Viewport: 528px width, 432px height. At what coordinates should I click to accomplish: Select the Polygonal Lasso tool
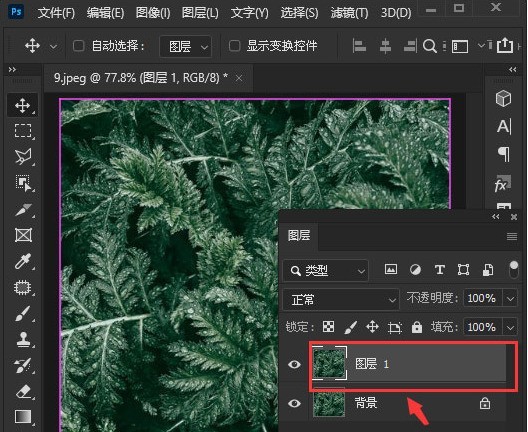23,157
